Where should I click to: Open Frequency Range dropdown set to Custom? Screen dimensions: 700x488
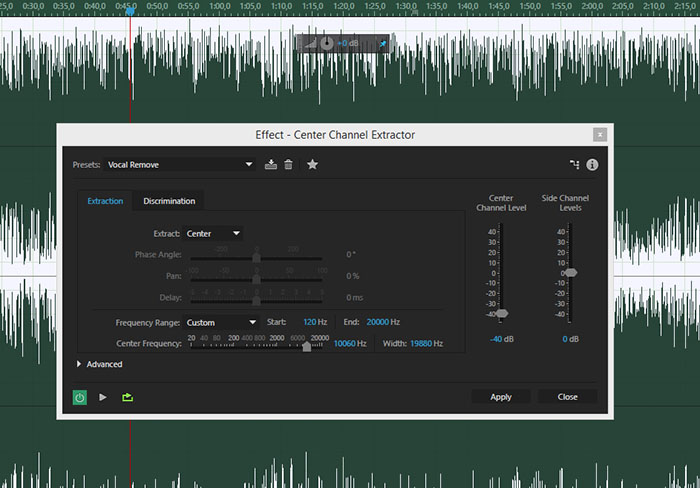click(x=221, y=322)
